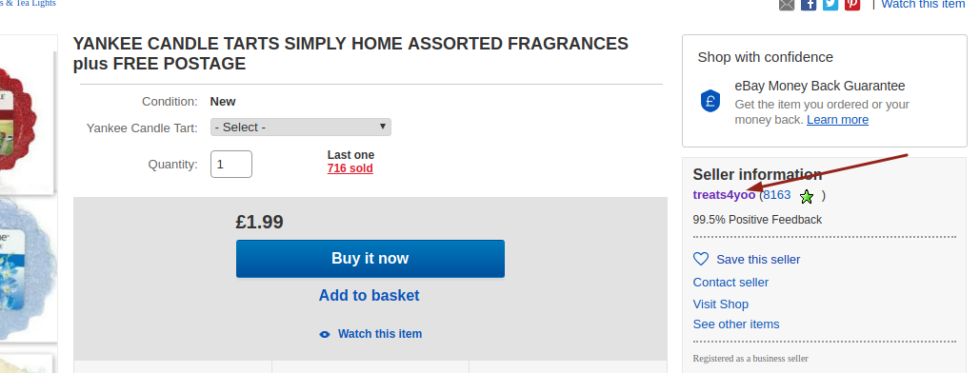This screenshot has width=980, height=373.
Task: Click the Quantity input field
Action: click(231, 164)
